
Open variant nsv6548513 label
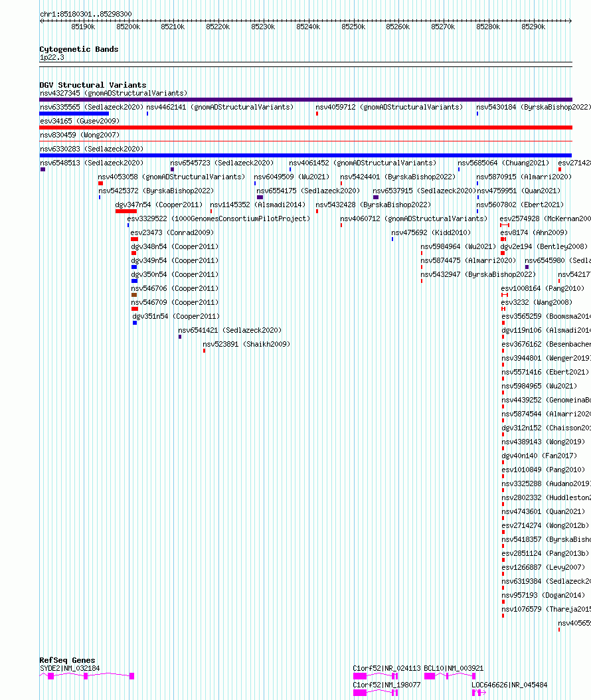[x=92, y=163]
